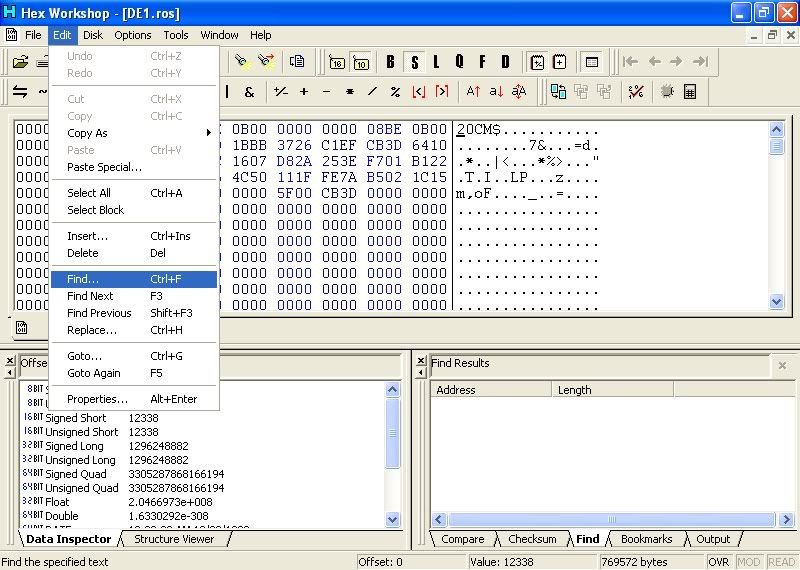The image size is (800, 570).
Task: Click the Data Inspector window toolbar icon
Action: (592, 62)
